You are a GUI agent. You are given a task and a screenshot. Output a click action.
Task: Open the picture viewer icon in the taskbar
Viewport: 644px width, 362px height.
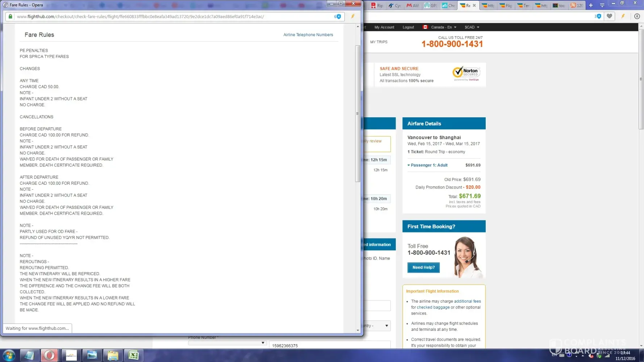tap(92, 355)
